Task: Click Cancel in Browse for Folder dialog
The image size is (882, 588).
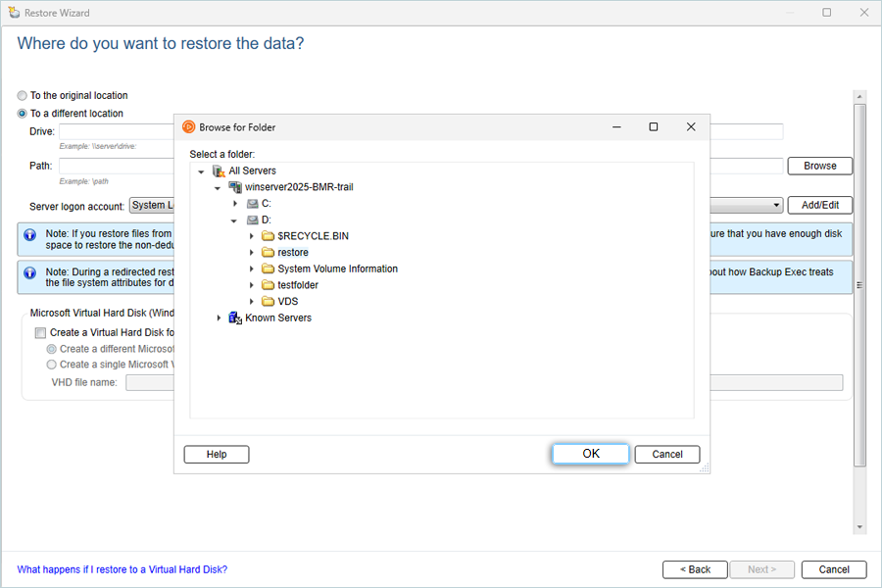Action: tap(667, 454)
